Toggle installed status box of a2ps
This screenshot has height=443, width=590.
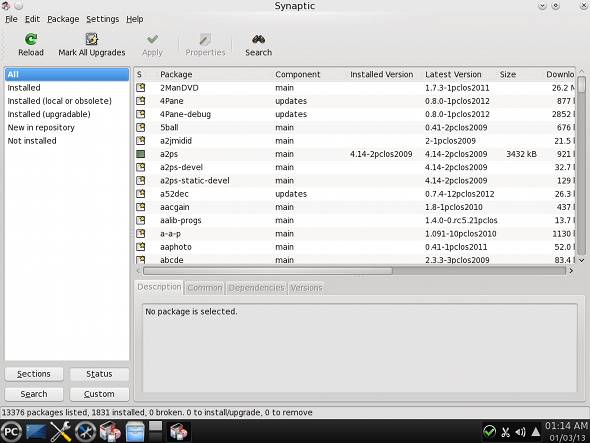141,154
